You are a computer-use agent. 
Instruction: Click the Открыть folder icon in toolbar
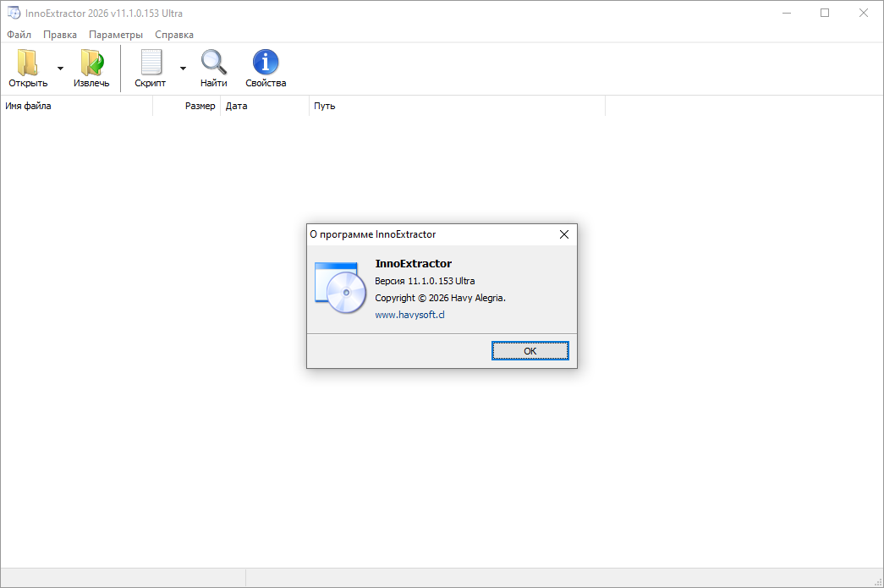point(28,63)
